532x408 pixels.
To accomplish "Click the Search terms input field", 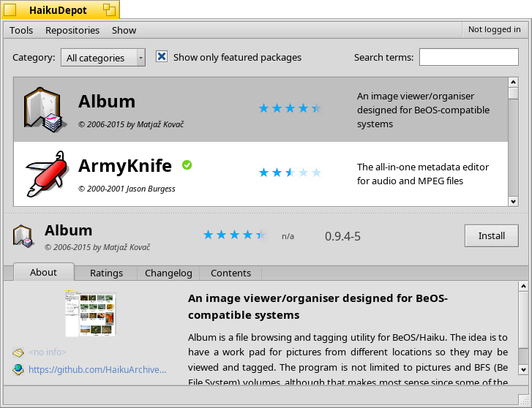I will 469,57.
